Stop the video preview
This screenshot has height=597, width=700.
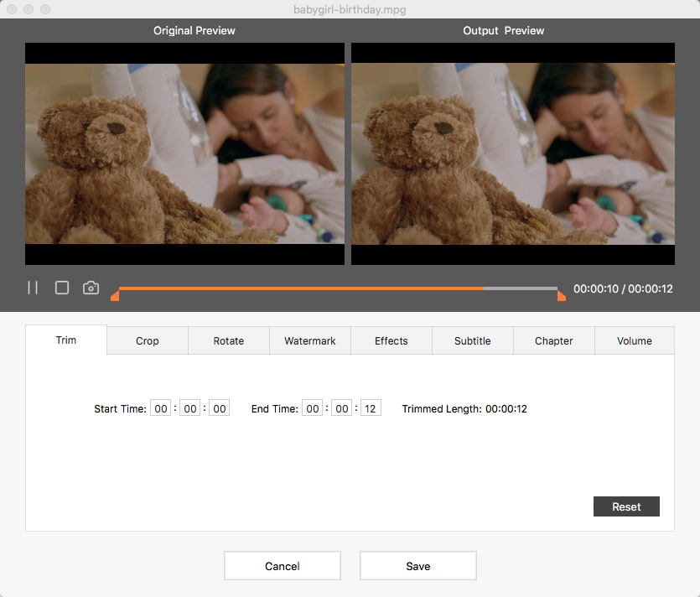pyautogui.click(x=62, y=288)
